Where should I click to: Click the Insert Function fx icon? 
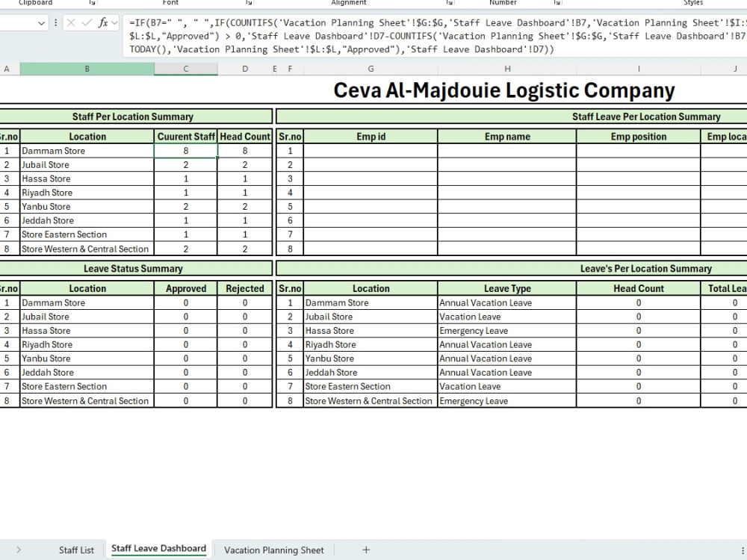[x=103, y=22]
